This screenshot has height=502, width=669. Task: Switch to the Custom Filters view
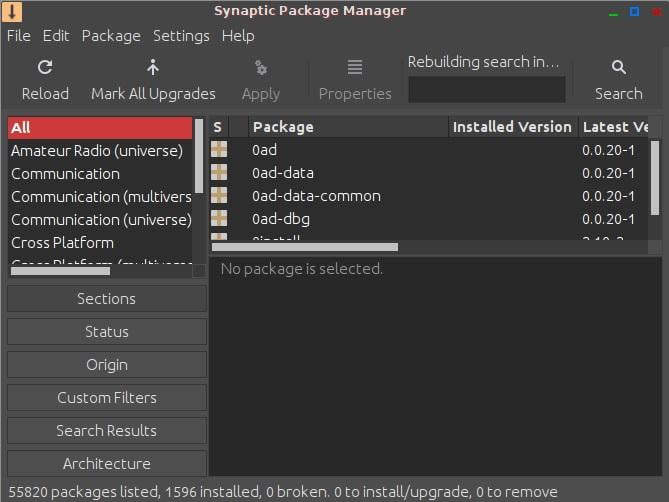pos(107,398)
